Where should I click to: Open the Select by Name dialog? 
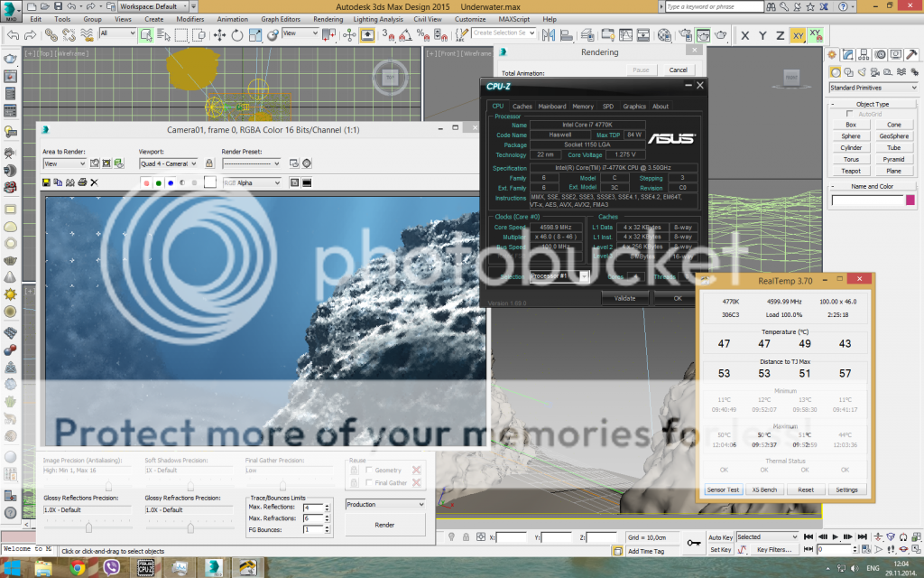[x=163, y=35]
